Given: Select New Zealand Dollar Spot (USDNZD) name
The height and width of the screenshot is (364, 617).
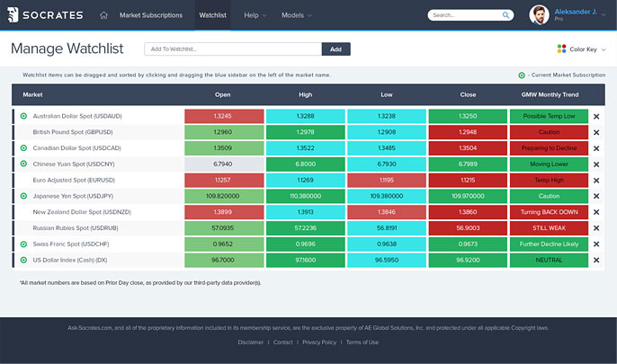Looking at the screenshot, I should 82,212.
